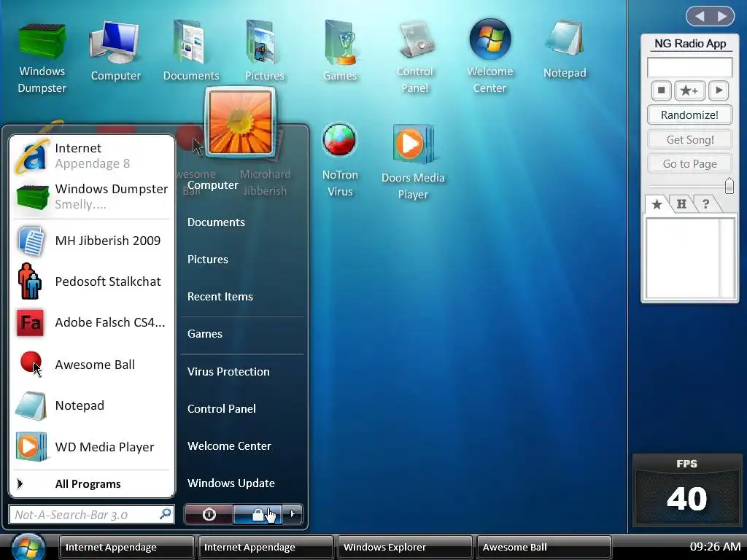Click the user account flower picture
This screenshot has width=747, height=560.
pos(240,122)
